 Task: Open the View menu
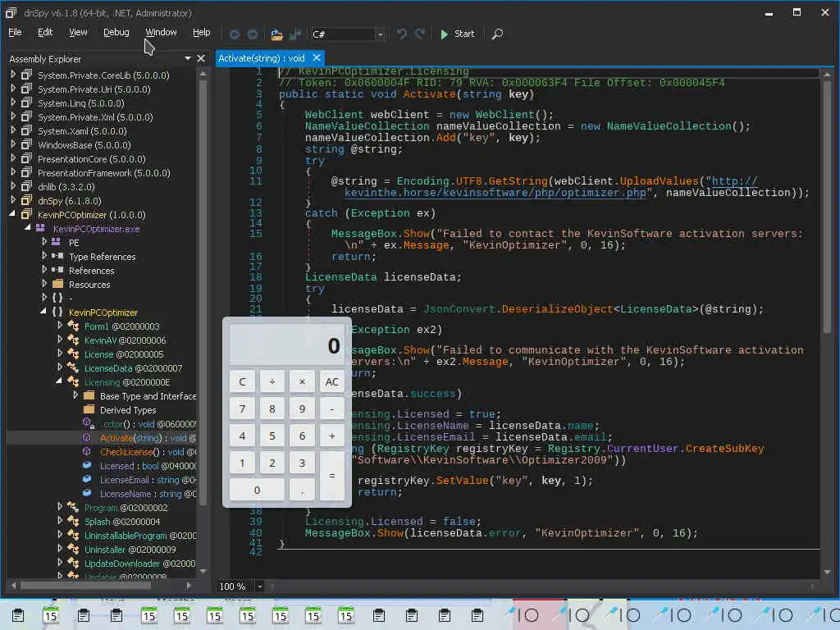78,32
